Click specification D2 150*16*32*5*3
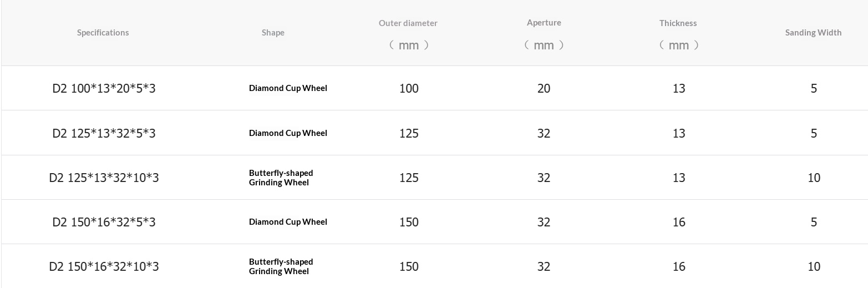 pos(104,222)
